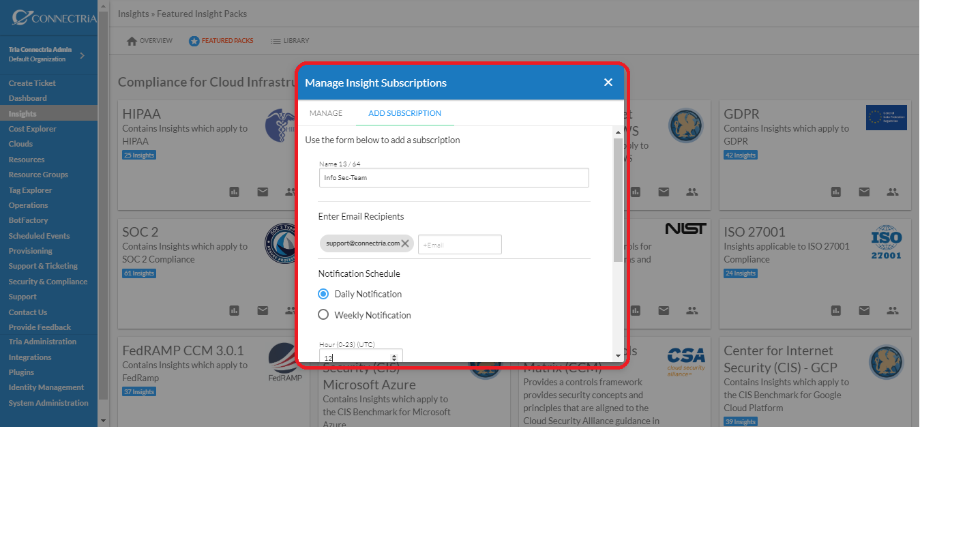The width and height of the screenshot is (980, 538).
Task: Close the Manage Insight Subscriptions dialog
Action: pyautogui.click(x=608, y=83)
